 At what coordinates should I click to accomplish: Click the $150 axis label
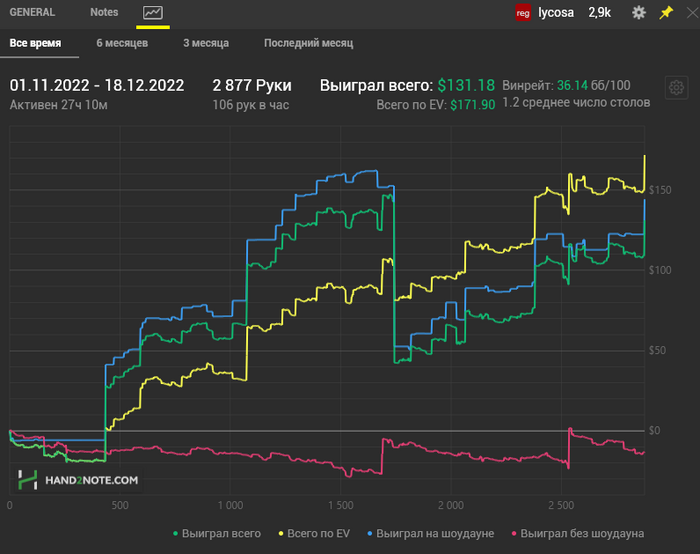coord(660,190)
